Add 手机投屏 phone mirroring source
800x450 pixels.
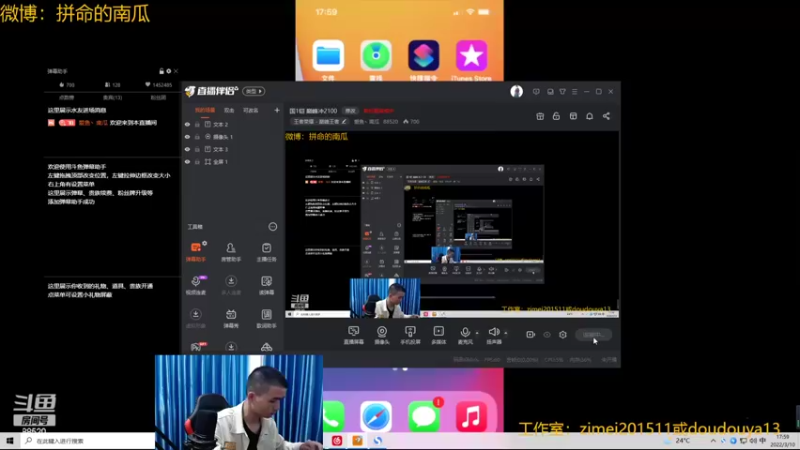coord(410,335)
